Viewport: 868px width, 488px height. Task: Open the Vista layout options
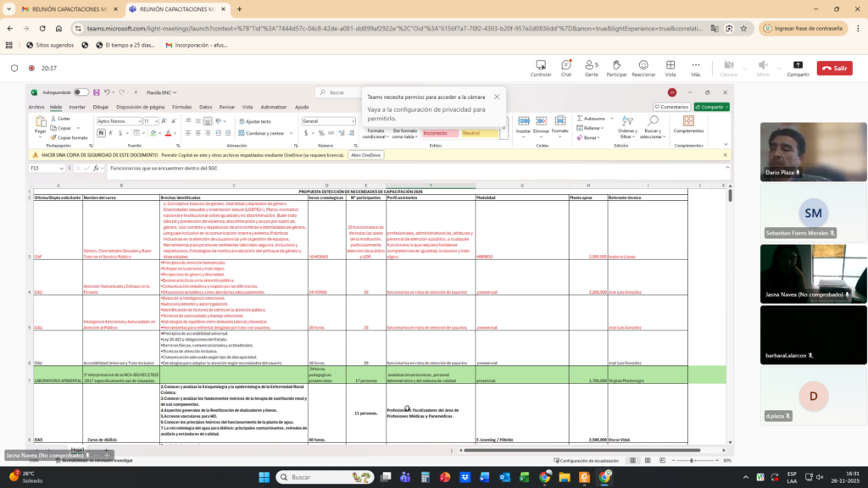pos(670,68)
